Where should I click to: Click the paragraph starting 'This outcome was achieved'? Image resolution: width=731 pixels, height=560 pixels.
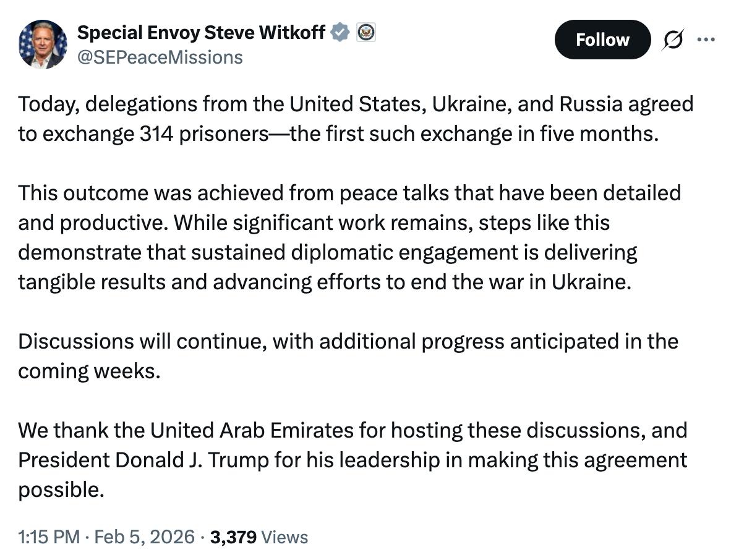(x=349, y=237)
